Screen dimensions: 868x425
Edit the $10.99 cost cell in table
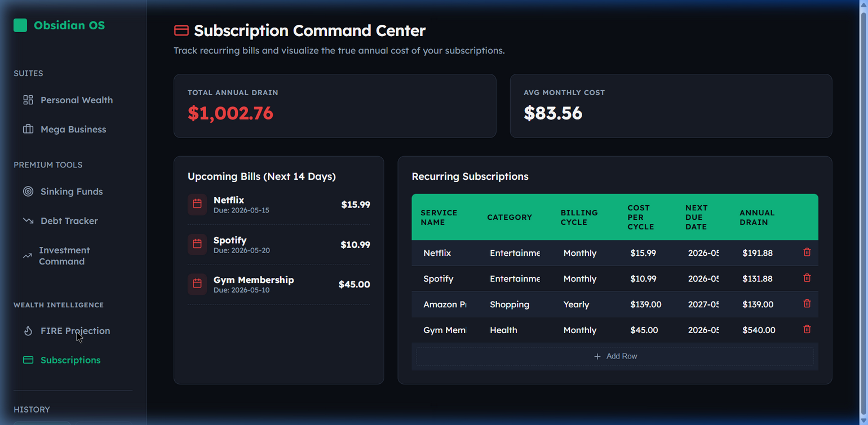(x=647, y=278)
